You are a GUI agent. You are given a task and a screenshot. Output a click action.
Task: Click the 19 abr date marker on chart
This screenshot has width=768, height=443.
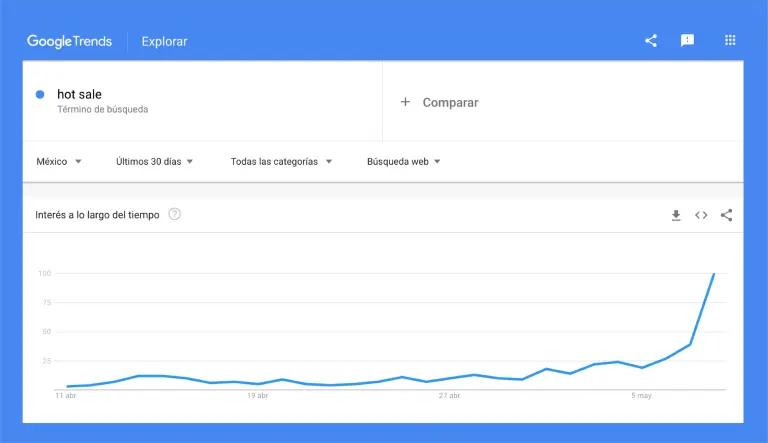[x=257, y=396]
